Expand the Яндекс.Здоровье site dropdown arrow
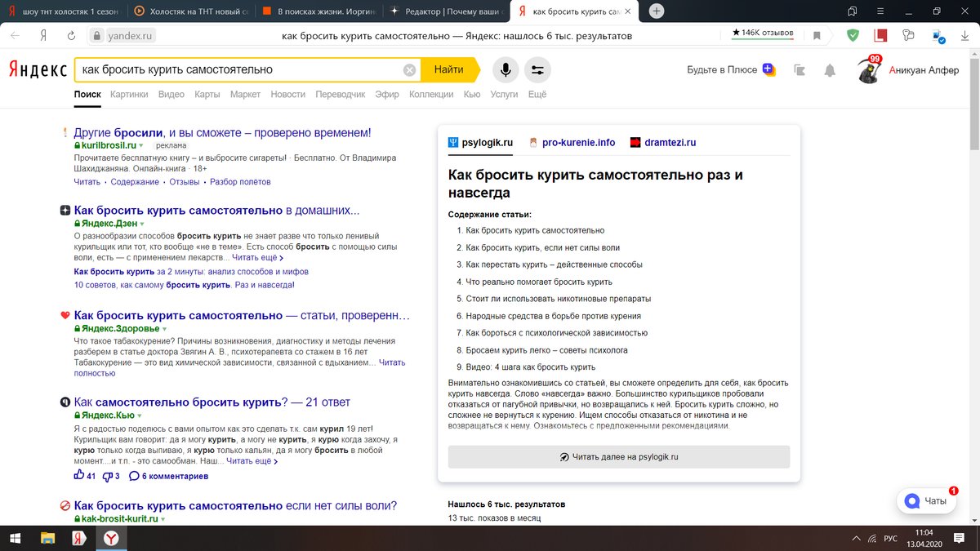Screen dimensions: 980x551 click(x=164, y=328)
